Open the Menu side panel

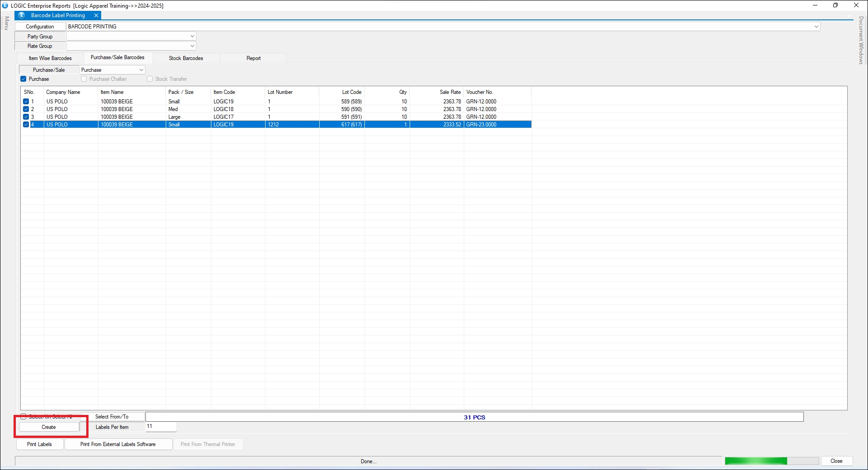6,23
